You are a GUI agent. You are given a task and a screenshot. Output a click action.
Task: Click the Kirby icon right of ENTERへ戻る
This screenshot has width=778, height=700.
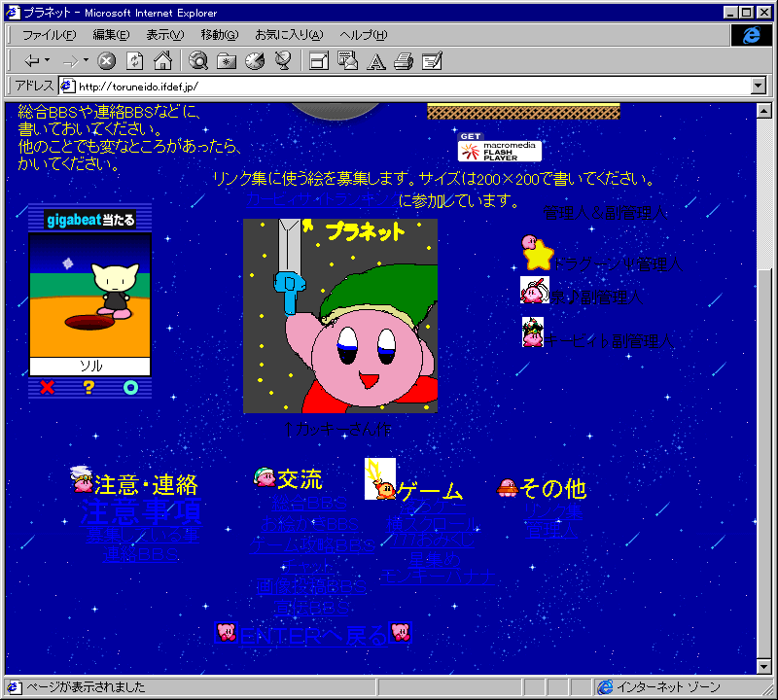[x=401, y=633]
